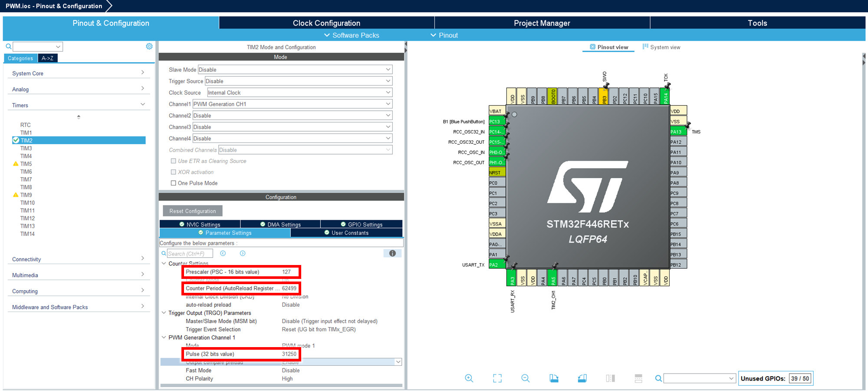Select pin PC13 on the chip
Screen dimensions: 868x391
click(x=497, y=121)
